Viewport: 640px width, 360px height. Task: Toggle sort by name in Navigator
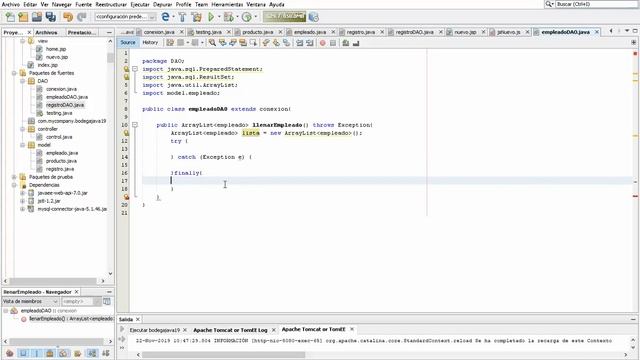[x=92, y=353]
